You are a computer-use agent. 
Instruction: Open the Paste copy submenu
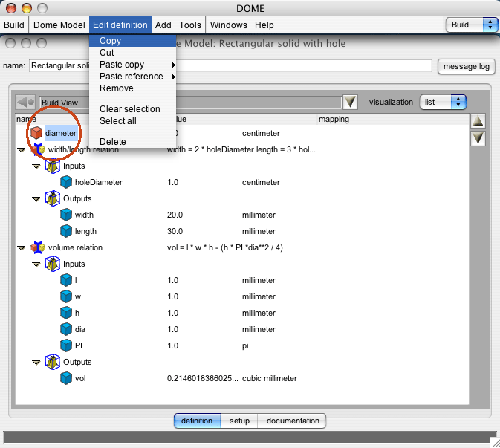[133, 65]
